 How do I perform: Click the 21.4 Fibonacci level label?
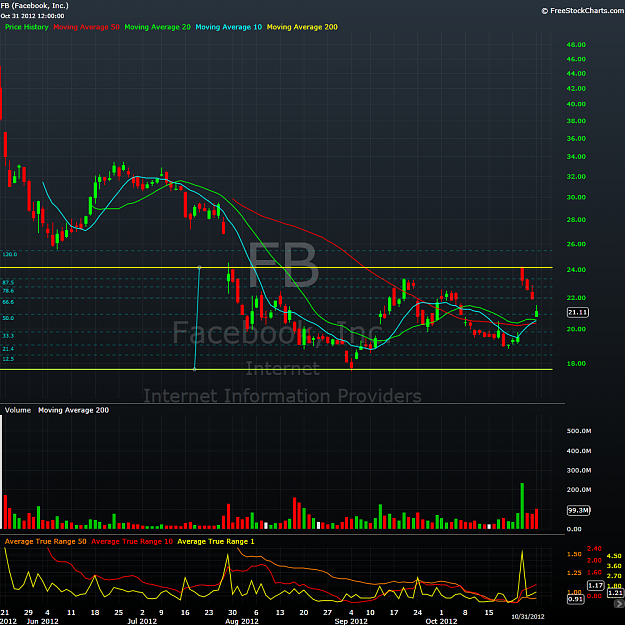[8, 349]
